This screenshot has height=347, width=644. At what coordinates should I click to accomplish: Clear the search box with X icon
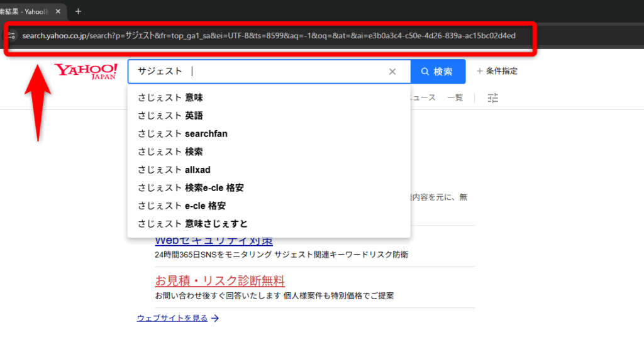pyautogui.click(x=392, y=72)
